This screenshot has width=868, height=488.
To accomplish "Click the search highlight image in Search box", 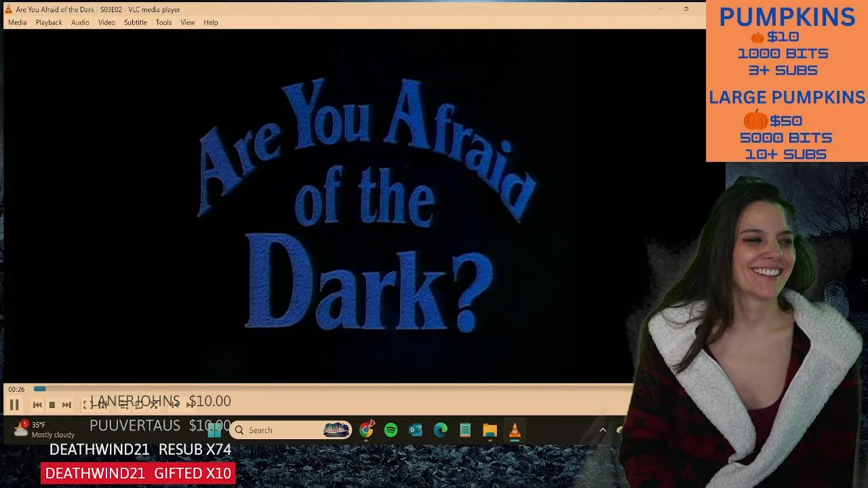I will coord(336,430).
